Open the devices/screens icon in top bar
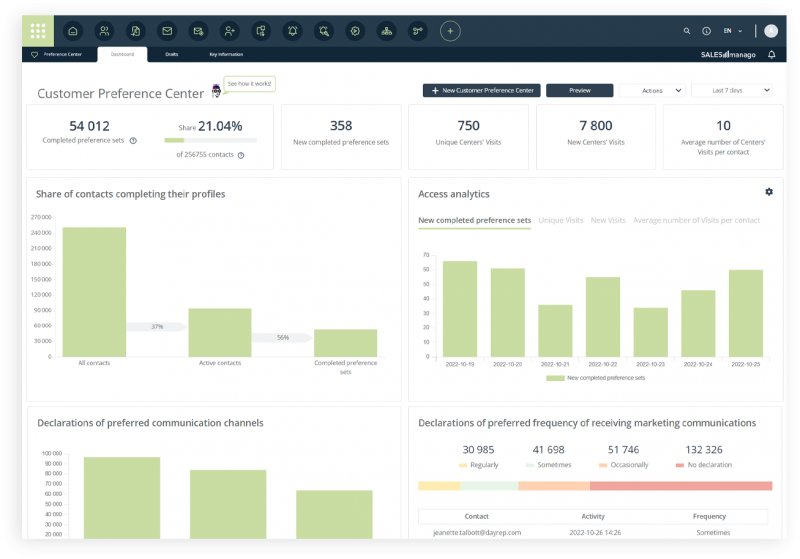Screen dimensions: 800x559 (261, 31)
